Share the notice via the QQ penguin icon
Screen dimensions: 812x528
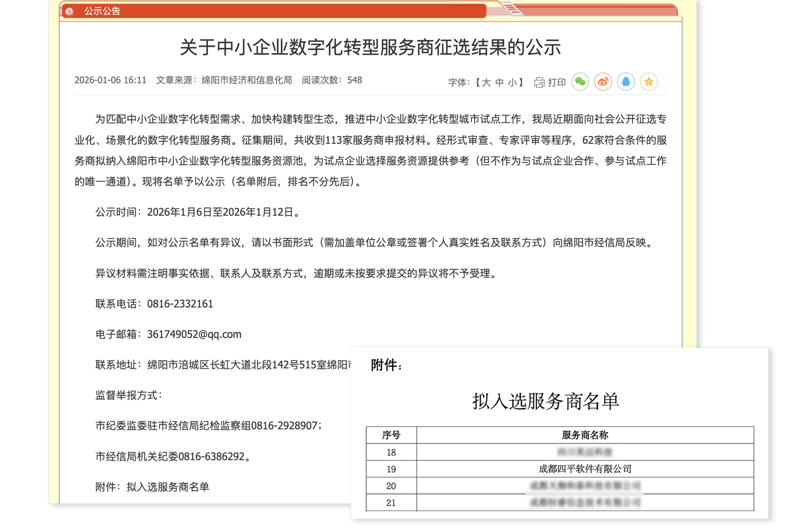626,82
